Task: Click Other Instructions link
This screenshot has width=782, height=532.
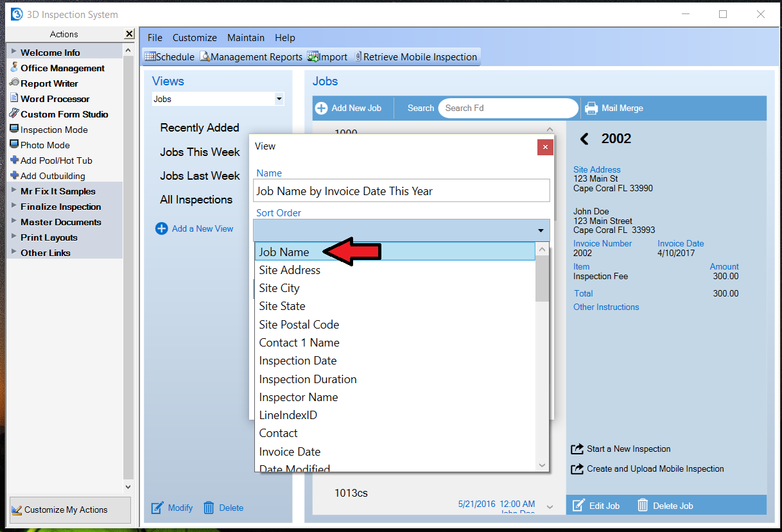Action: coord(606,307)
